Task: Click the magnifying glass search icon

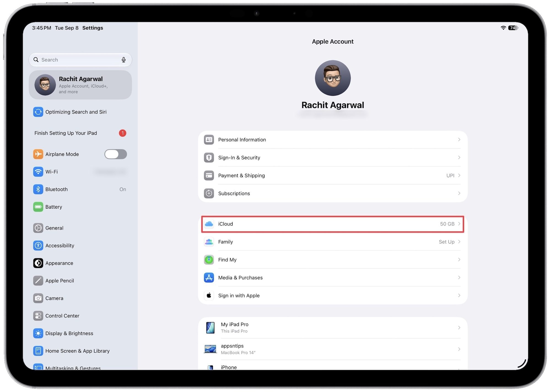Action: [x=36, y=60]
